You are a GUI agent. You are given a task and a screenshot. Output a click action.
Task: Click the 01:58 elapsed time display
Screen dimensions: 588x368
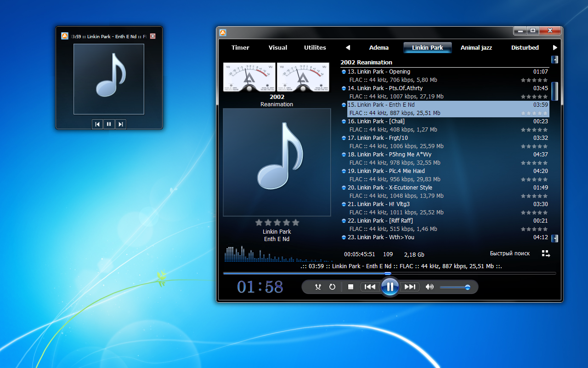(x=260, y=287)
